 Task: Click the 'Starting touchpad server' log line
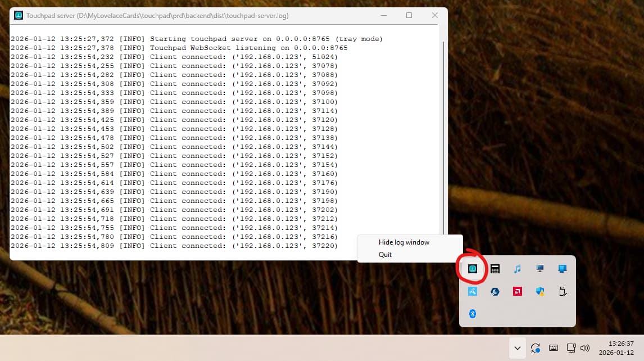196,39
